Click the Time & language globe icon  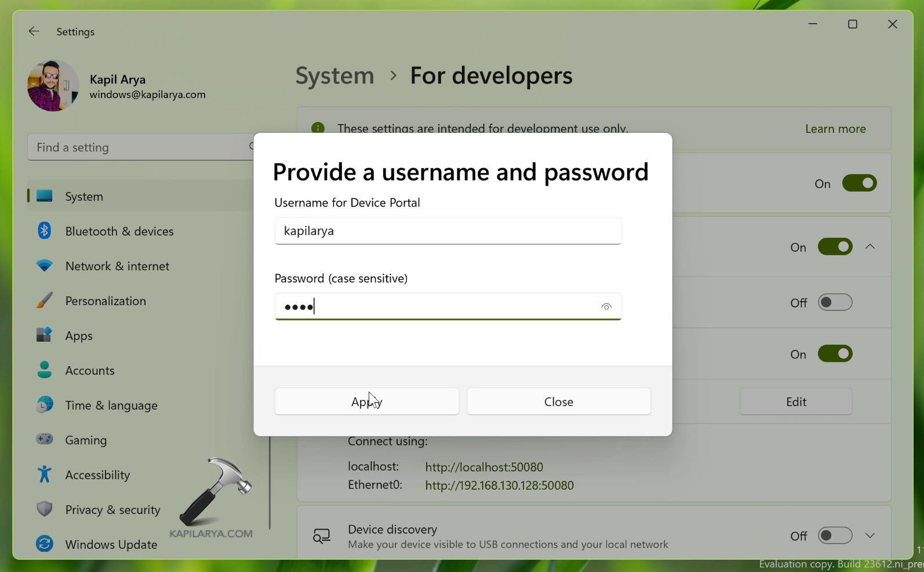pos(45,405)
